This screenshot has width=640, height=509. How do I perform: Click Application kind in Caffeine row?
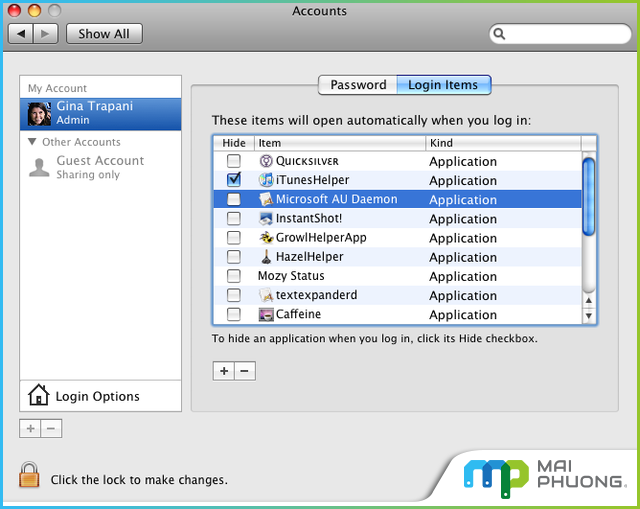(463, 315)
